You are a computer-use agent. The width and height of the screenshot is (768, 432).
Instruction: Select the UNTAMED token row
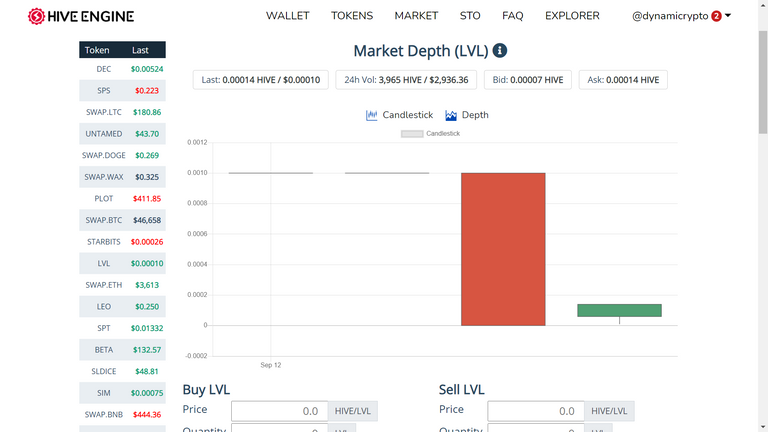pyautogui.click(x=122, y=134)
